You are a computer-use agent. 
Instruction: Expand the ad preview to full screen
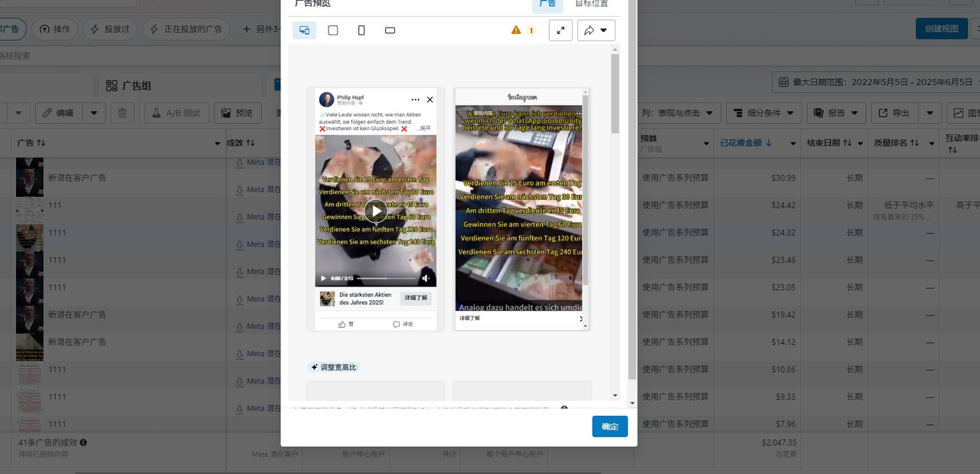pyautogui.click(x=560, y=31)
